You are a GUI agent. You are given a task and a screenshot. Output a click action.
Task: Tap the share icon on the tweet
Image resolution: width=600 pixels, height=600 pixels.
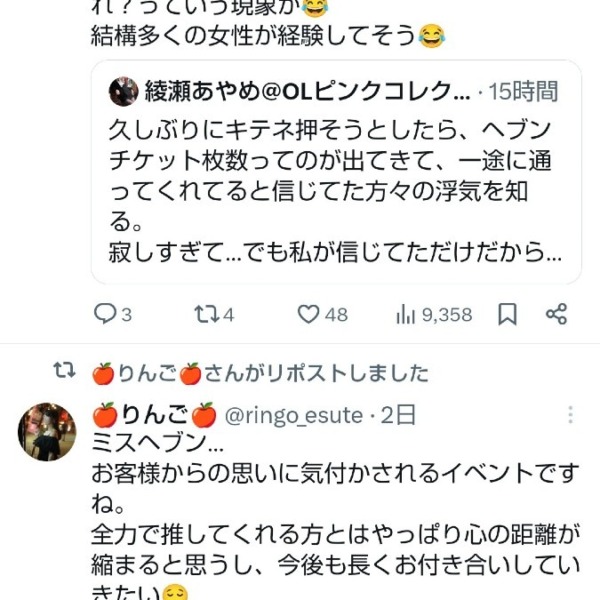point(558,314)
